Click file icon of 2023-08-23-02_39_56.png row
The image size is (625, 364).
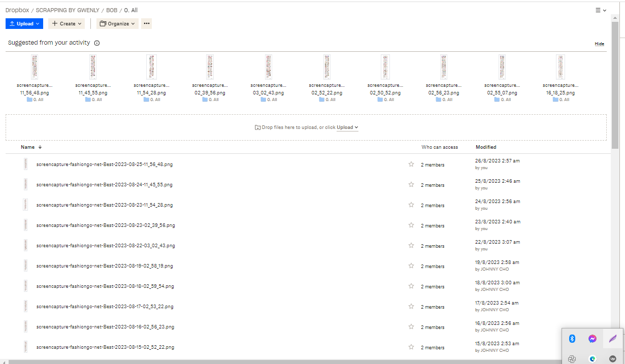[25, 225]
